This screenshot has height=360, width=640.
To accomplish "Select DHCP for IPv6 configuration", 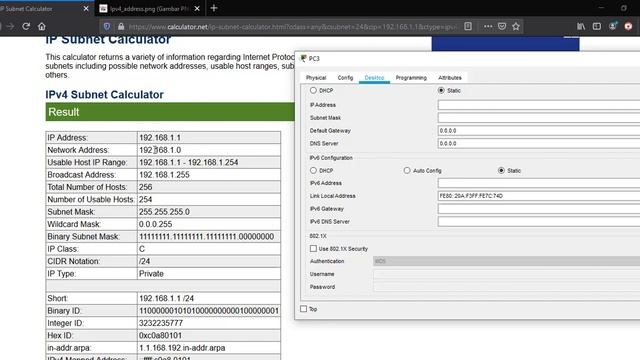I will (x=313, y=170).
